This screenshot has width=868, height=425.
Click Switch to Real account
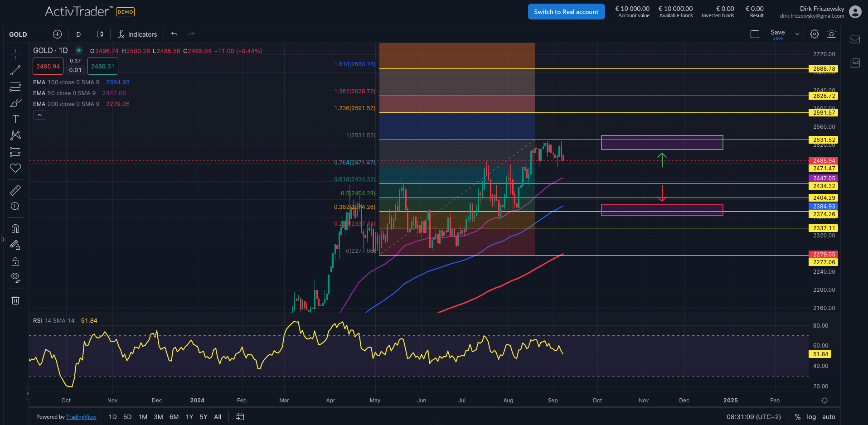pyautogui.click(x=566, y=11)
